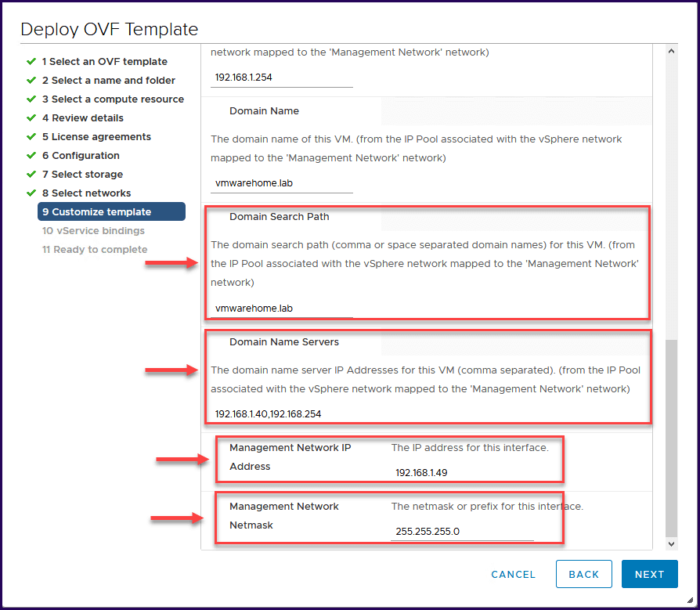Click the Domain Name Servers heading

coord(284,342)
